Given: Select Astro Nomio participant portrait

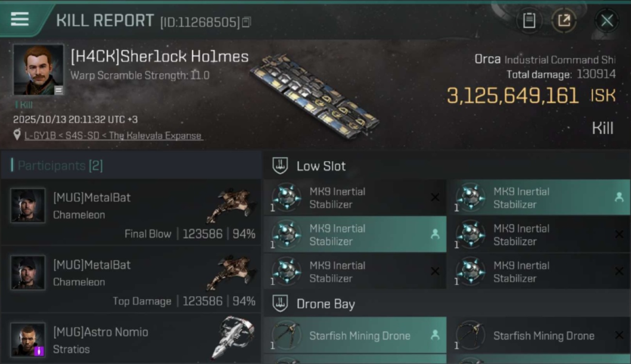Looking at the screenshot, I should 28,339.
